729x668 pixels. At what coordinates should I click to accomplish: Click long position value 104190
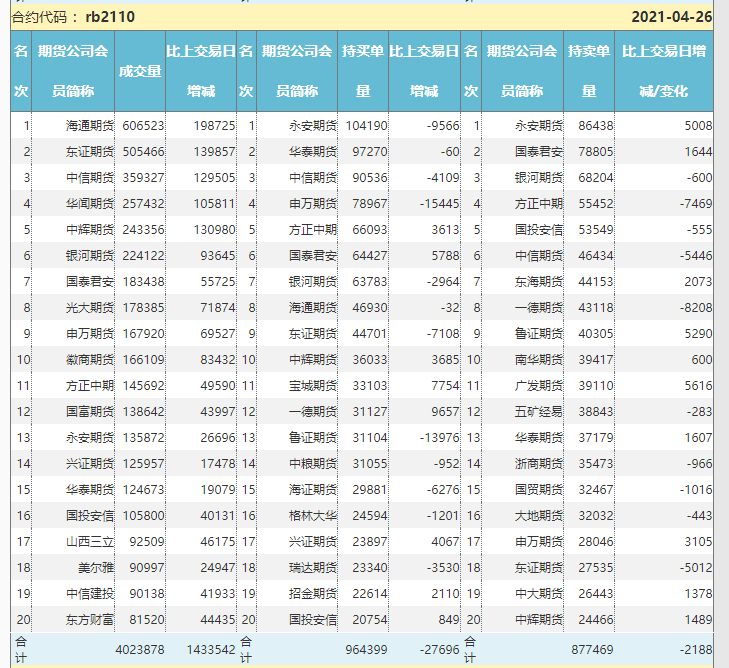pos(366,126)
